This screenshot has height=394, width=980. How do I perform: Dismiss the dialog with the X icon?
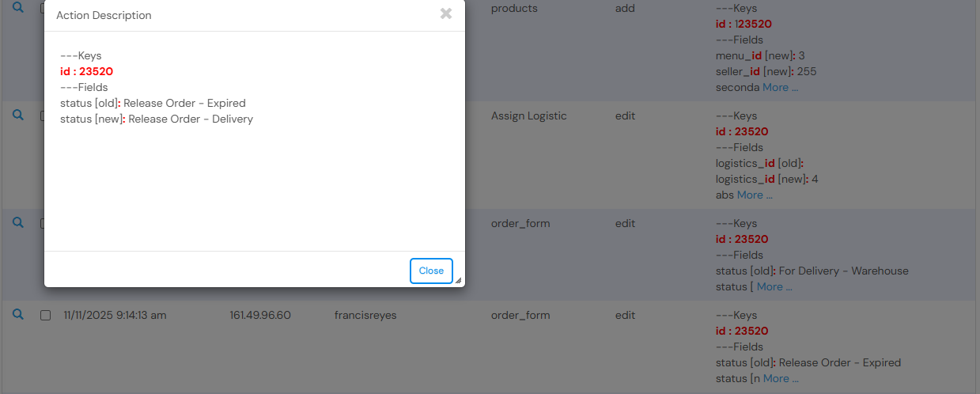pyautogui.click(x=446, y=13)
